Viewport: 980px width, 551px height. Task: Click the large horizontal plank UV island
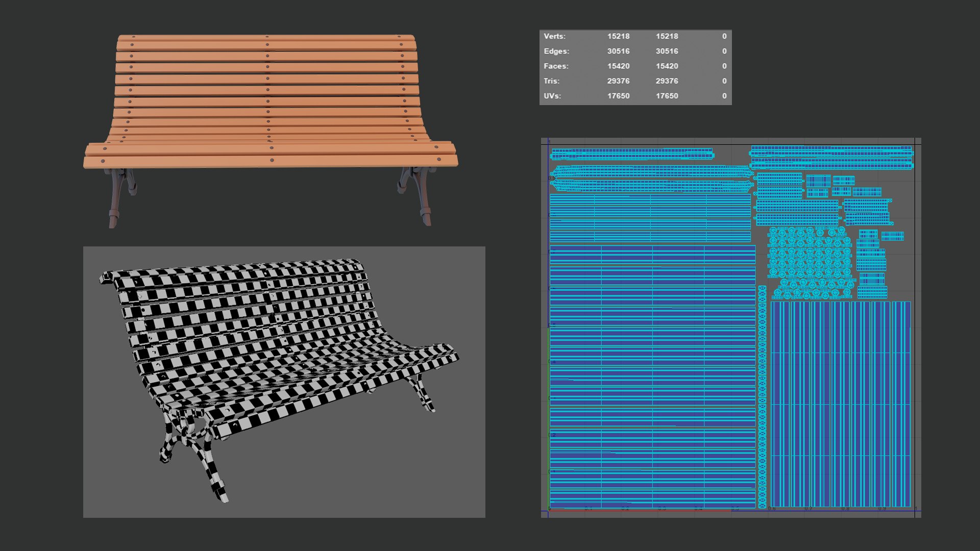[x=652, y=377]
